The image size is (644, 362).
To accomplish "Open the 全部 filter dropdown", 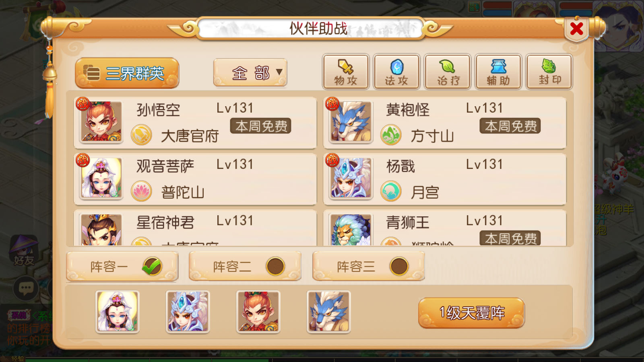I will (250, 73).
